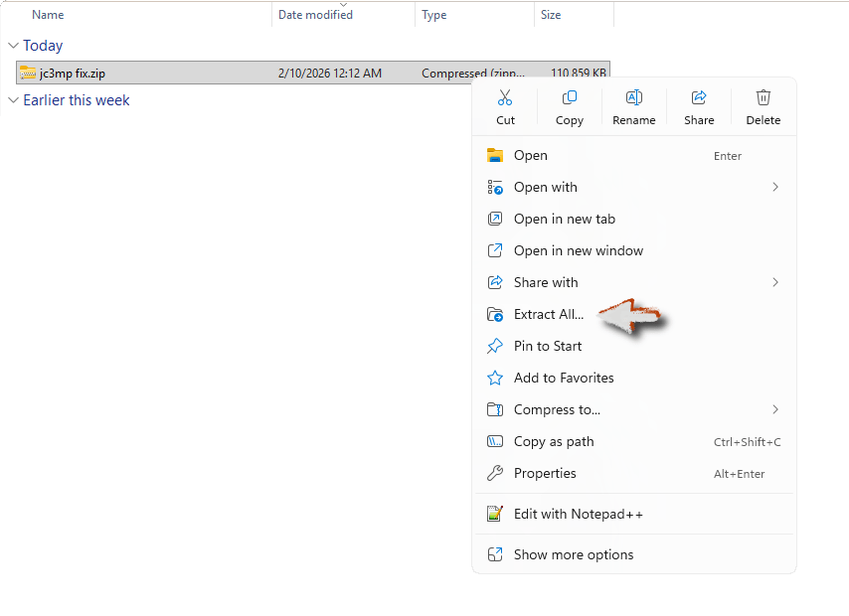Click the Add to Favorites star icon
This screenshot has width=849, height=616.
coord(495,378)
